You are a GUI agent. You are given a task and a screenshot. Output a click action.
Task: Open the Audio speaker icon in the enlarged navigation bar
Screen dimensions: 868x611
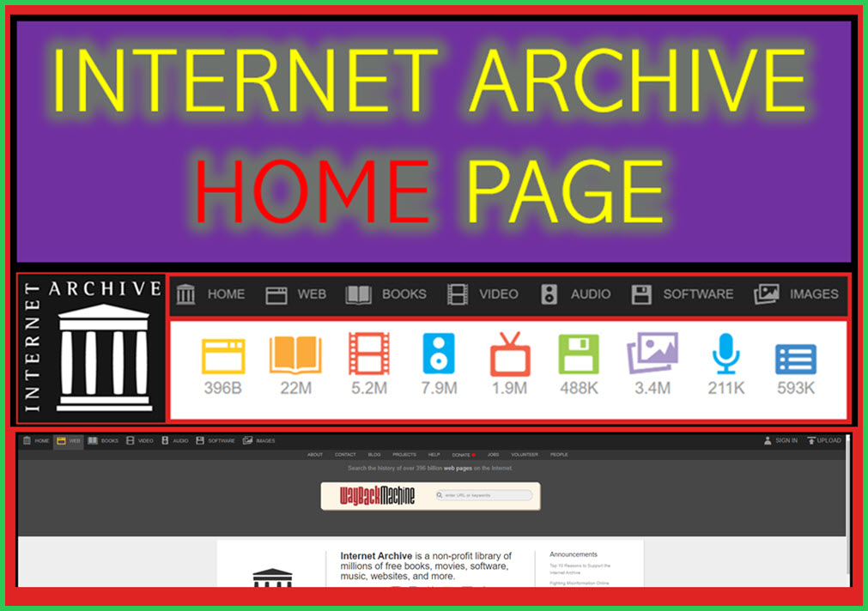pyautogui.click(x=549, y=293)
